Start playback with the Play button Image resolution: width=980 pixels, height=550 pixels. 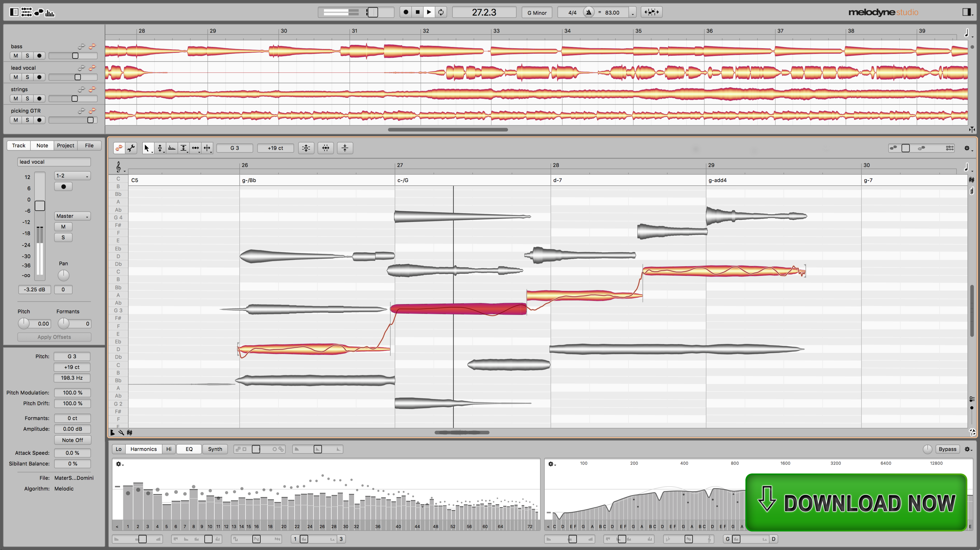point(429,12)
